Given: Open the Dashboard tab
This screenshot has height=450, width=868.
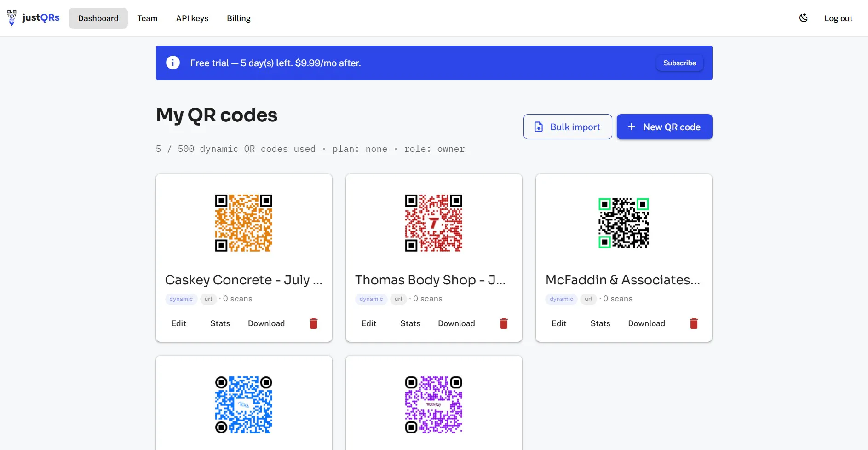Looking at the screenshot, I should pyautogui.click(x=98, y=18).
